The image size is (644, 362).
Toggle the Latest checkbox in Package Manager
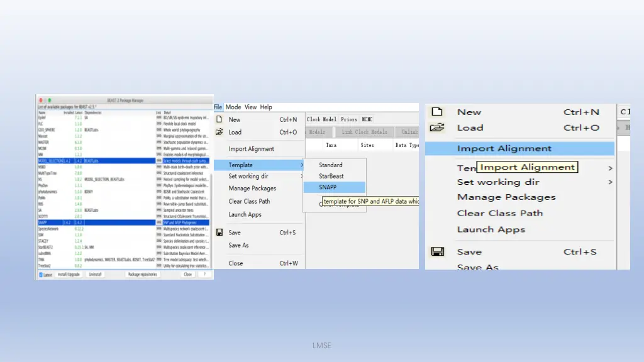[x=41, y=275]
